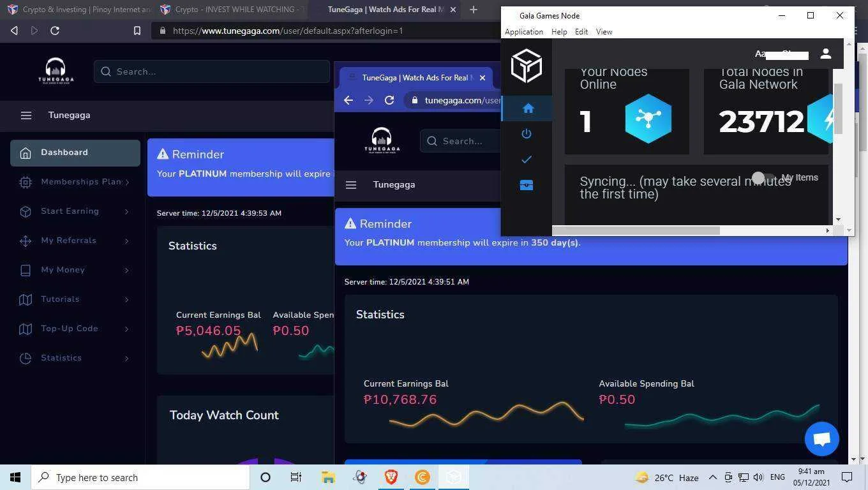Go back in the background browser window
This screenshot has height=490, width=868.
pyautogui.click(x=14, y=31)
